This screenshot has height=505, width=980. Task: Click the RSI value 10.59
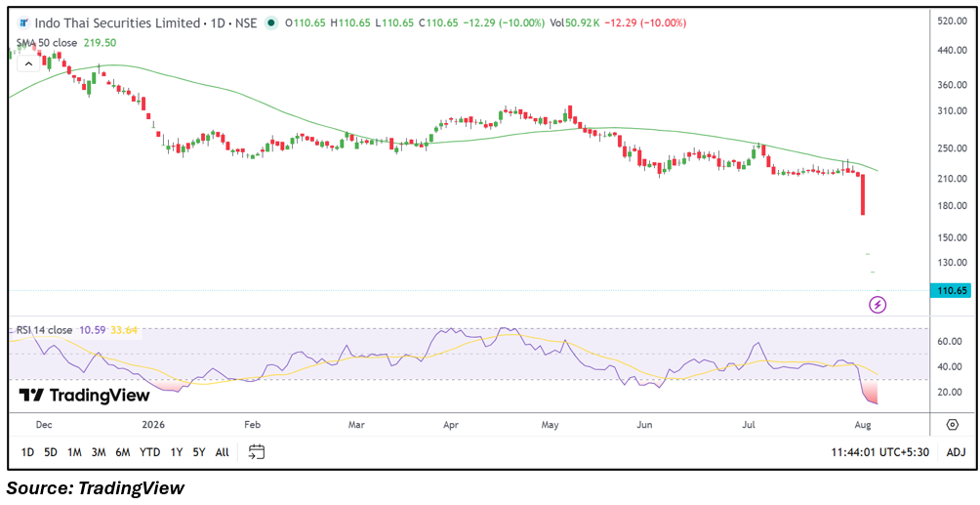pos(92,330)
